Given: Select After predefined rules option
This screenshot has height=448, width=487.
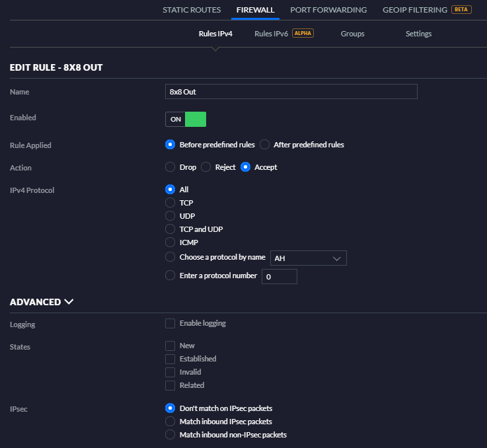Looking at the screenshot, I should [264, 145].
